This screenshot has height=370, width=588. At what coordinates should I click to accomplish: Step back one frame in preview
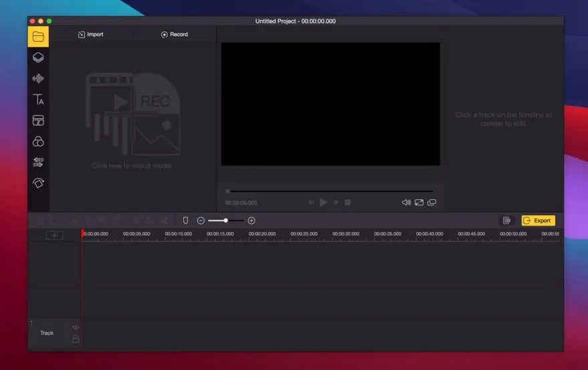pyautogui.click(x=311, y=203)
